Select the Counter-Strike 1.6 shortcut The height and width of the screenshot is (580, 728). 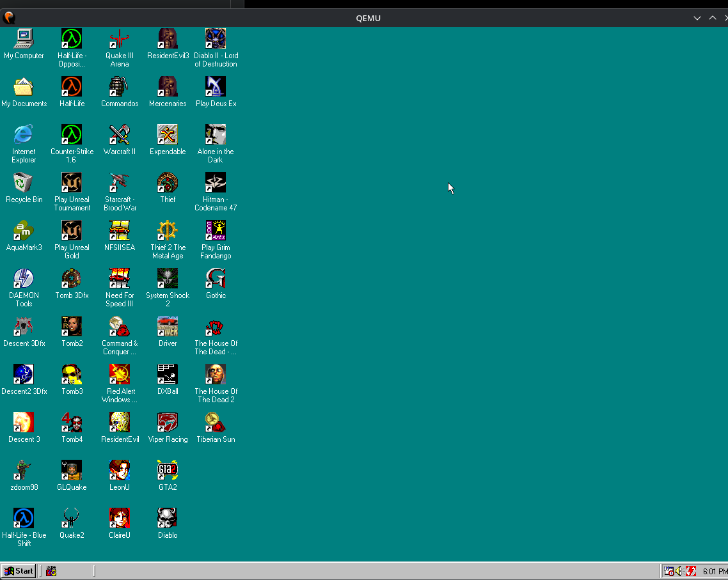pyautogui.click(x=72, y=134)
